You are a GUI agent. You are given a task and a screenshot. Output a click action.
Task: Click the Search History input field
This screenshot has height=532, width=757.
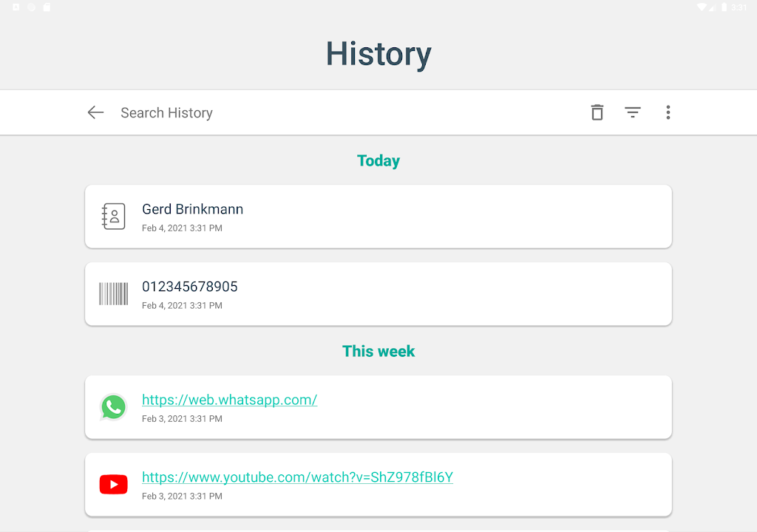tap(166, 113)
